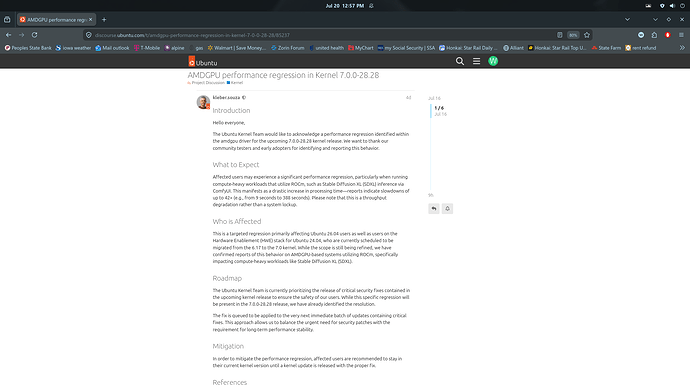Open the Kernel category tag
The height and width of the screenshot is (388, 690).
coord(235,83)
